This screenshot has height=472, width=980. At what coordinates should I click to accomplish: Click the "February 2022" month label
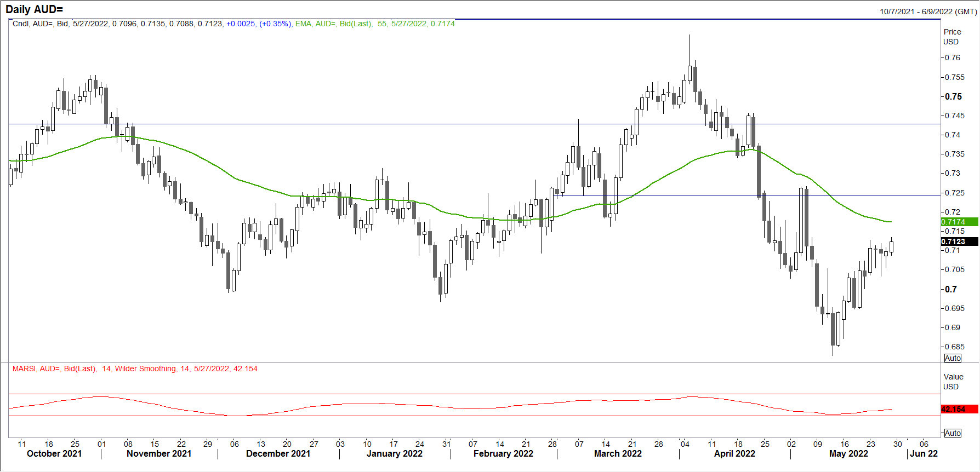(503, 453)
